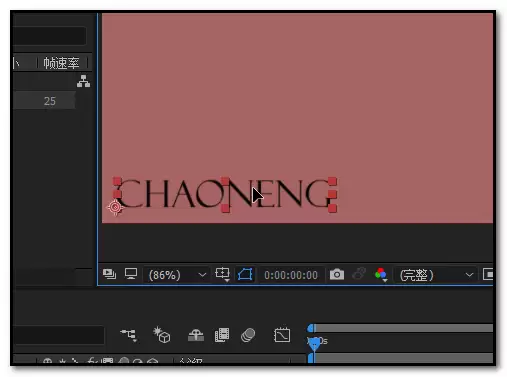Image resolution: width=507 pixels, height=377 pixels.
Task: Enable the Draft 3D icon
Action: (x=162, y=335)
